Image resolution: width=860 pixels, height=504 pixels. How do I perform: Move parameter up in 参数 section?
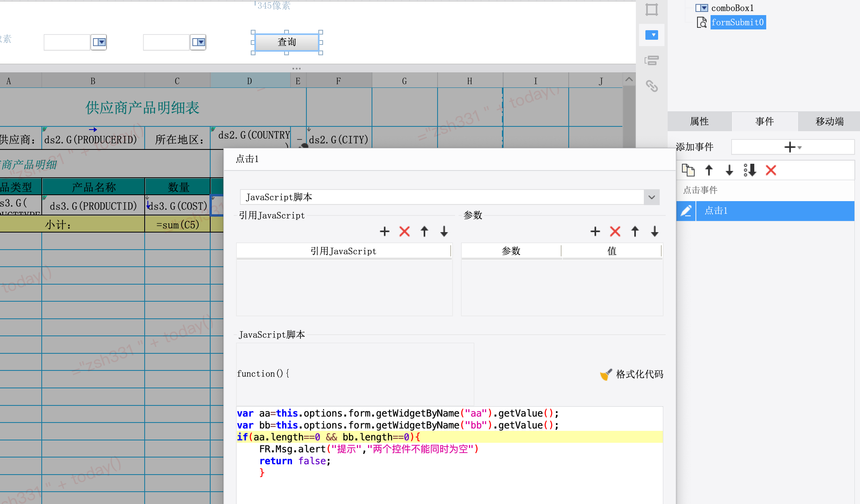pos(635,231)
